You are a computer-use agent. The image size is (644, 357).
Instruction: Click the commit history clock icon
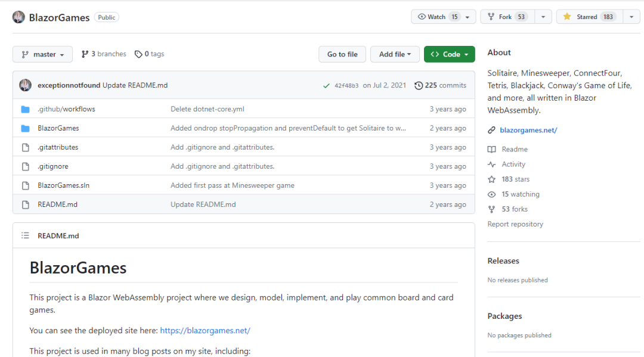[x=418, y=85]
